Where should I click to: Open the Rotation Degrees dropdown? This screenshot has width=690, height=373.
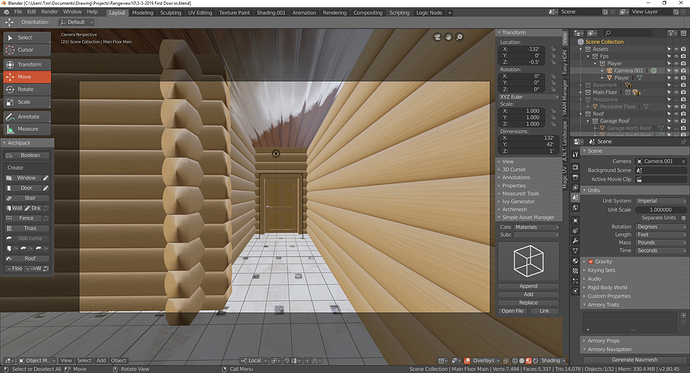click(661, 227)
